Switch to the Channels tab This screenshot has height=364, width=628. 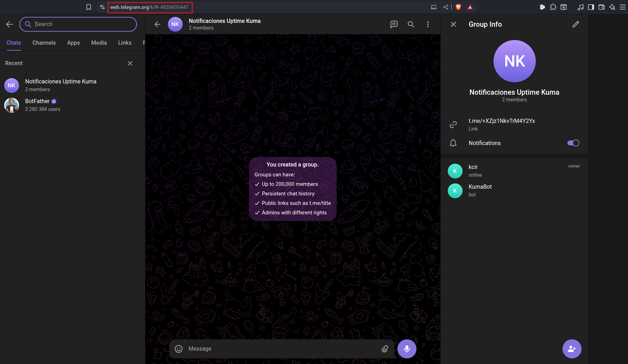point(44,43)
